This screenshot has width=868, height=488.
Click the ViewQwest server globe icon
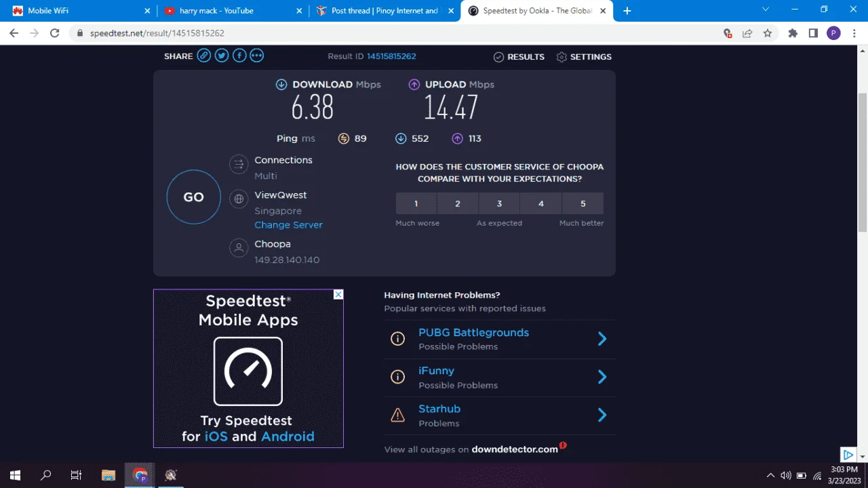[238, 199]
